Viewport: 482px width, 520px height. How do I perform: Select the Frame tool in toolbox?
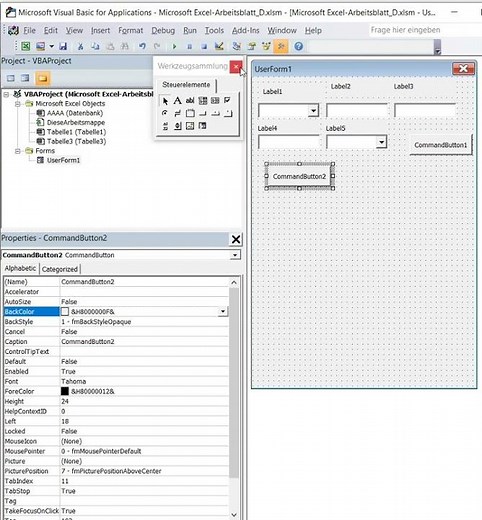coord(190,113)
